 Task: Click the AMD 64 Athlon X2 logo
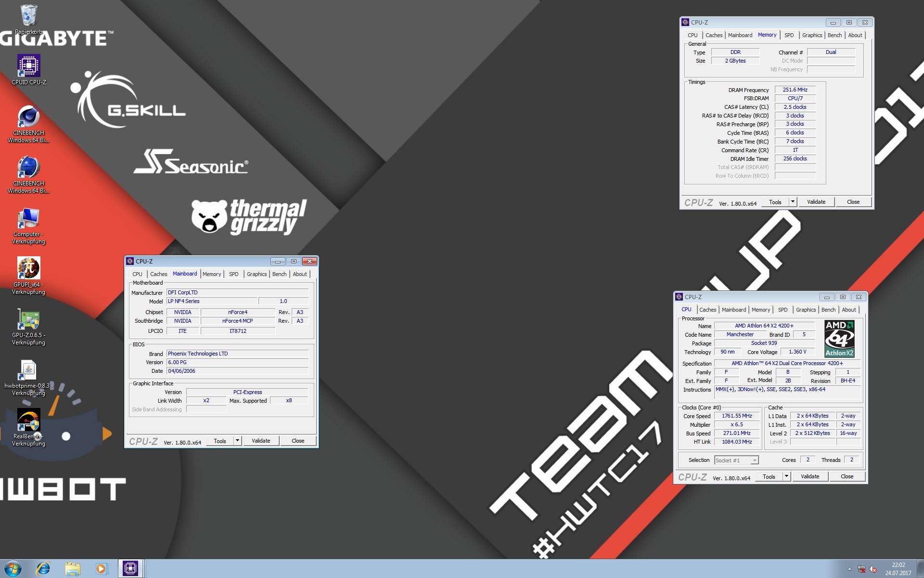[839, 338]
